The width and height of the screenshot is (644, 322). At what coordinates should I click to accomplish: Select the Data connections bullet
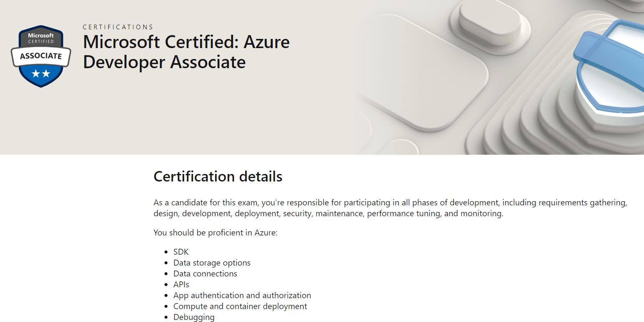(205, 273)
